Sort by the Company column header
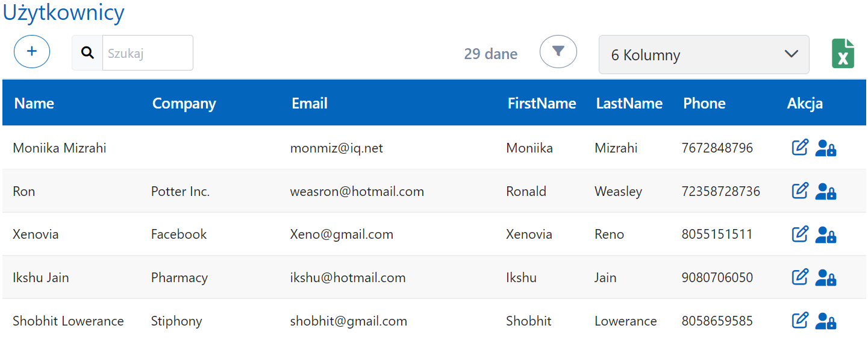 click(184, 103)
